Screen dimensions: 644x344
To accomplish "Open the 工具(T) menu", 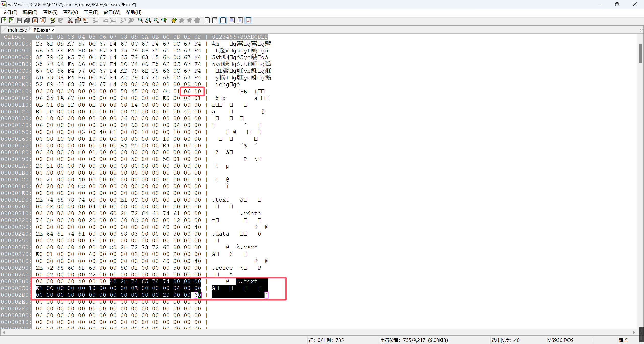I will pos(91,12).
